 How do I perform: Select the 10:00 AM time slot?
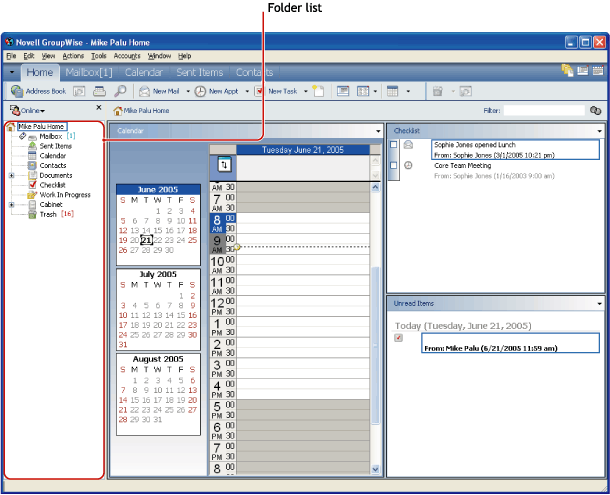point(303,260)
